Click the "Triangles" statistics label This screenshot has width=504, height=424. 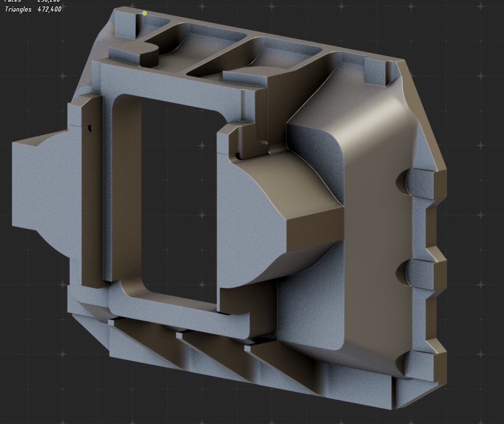pyautogui.click(x=18, y=9)
